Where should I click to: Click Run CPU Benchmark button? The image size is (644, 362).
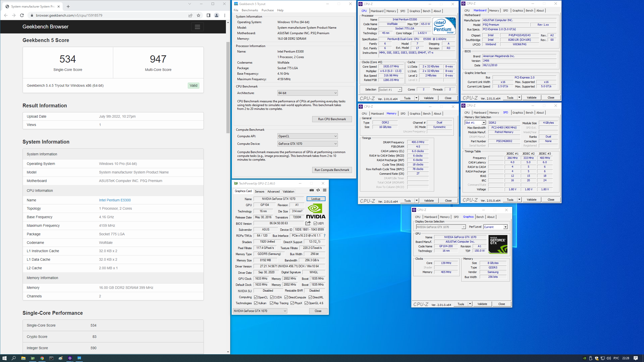point(332,119)
